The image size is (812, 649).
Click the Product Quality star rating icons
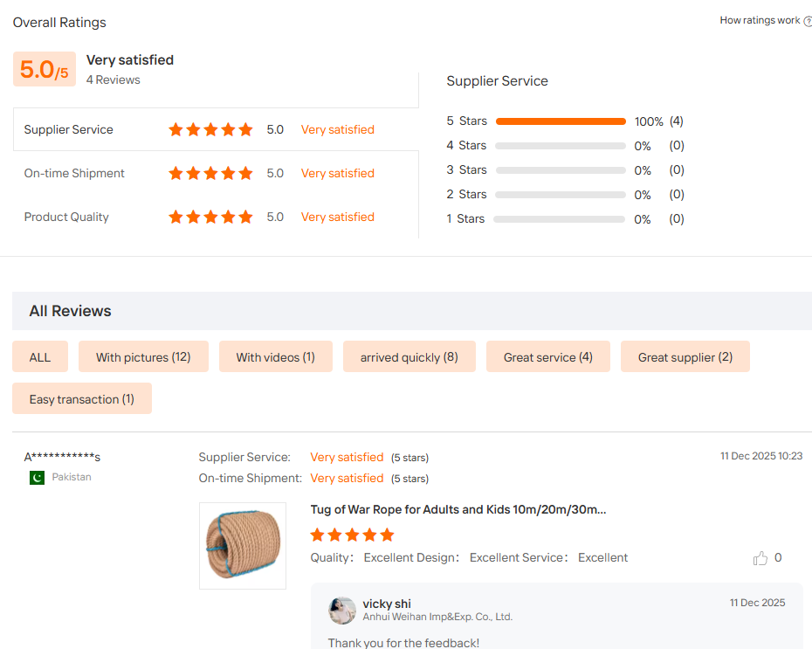[210, 217]
